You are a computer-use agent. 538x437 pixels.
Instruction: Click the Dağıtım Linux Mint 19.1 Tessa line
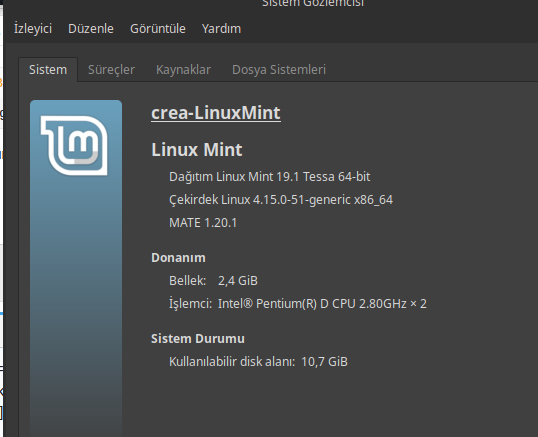coord(269,177)
